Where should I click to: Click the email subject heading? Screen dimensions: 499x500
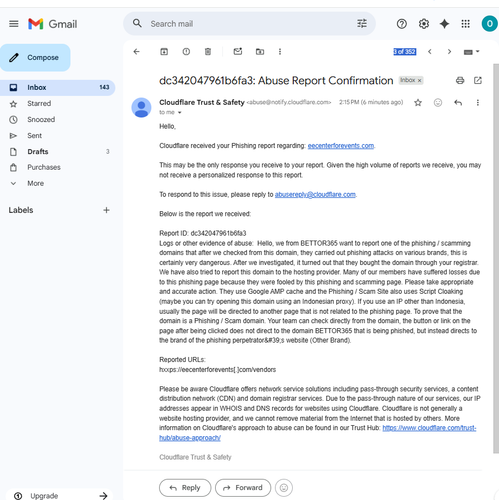[x=276, y=81]
